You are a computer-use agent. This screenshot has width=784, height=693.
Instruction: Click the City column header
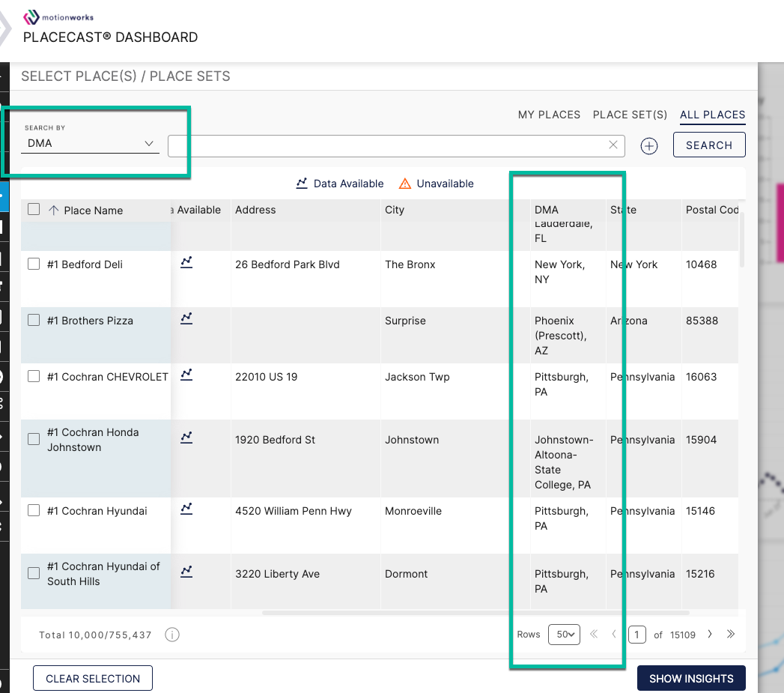coord(395,211)
